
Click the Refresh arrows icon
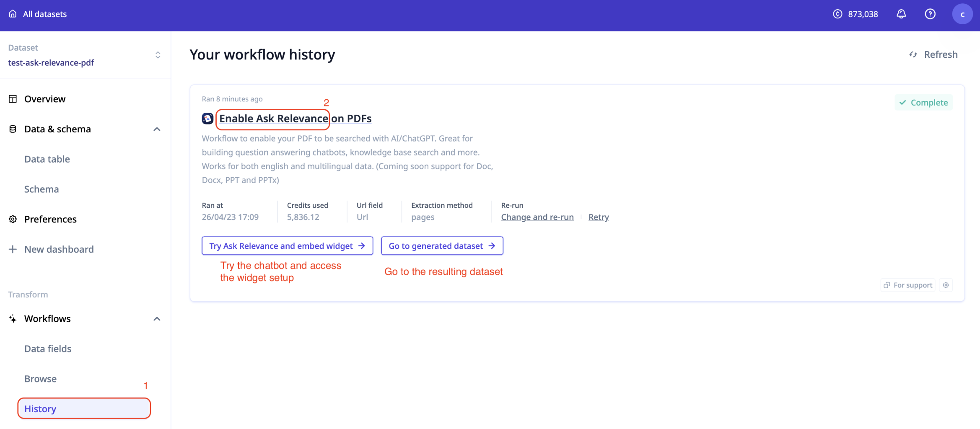point(913,54)
